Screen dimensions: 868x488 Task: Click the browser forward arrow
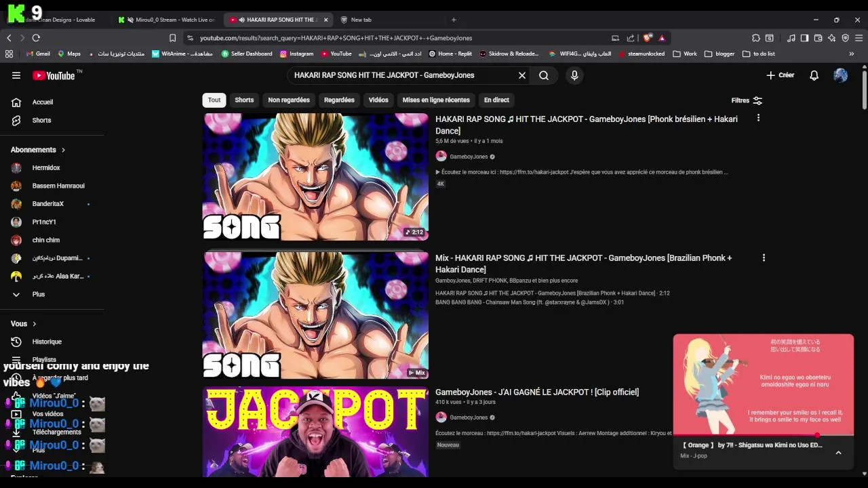[x=22, y=38]
